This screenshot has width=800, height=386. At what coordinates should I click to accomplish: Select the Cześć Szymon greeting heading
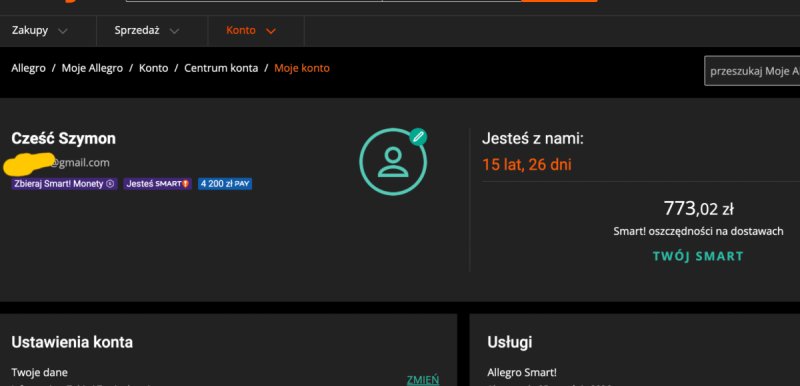point(64,139)
